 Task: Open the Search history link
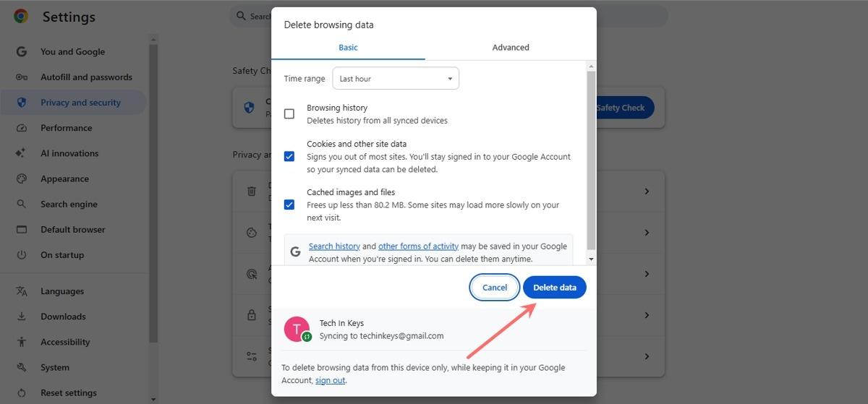click(x=334, y=246)
